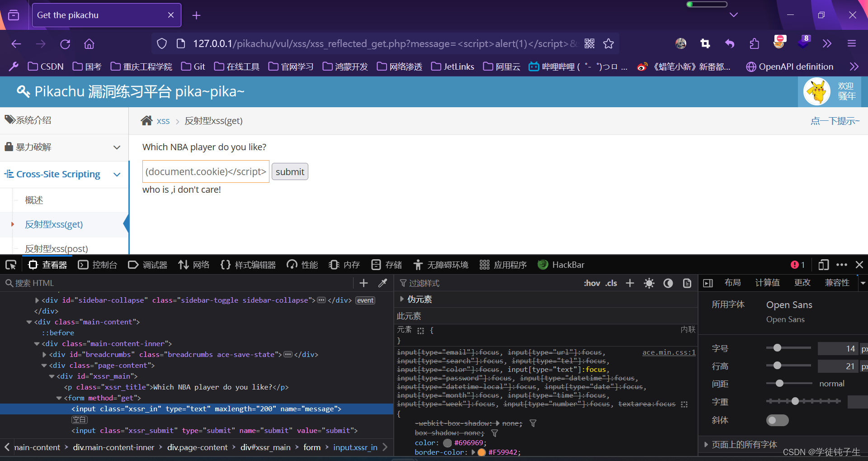Open 反射型xss(get) sidebar item
Screen dimensions: 868x461
(54, 224)
